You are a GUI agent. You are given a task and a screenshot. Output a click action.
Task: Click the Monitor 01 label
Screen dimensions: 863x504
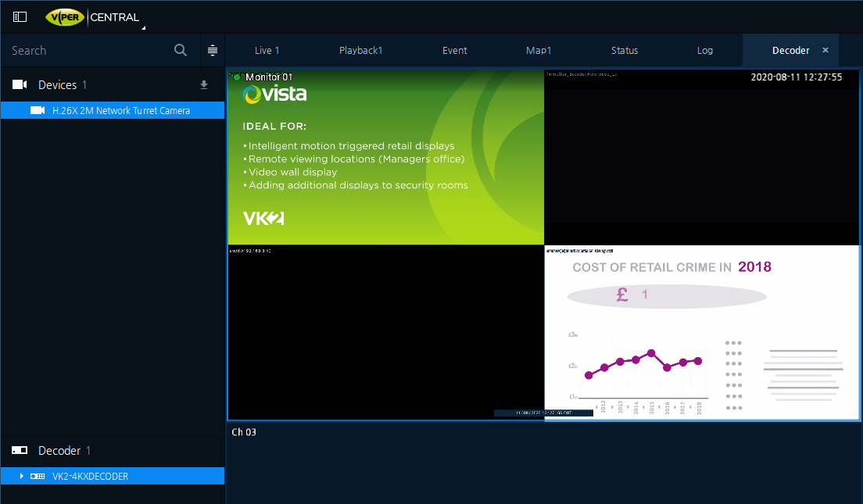pyautogui.click(x=269, y=77)
